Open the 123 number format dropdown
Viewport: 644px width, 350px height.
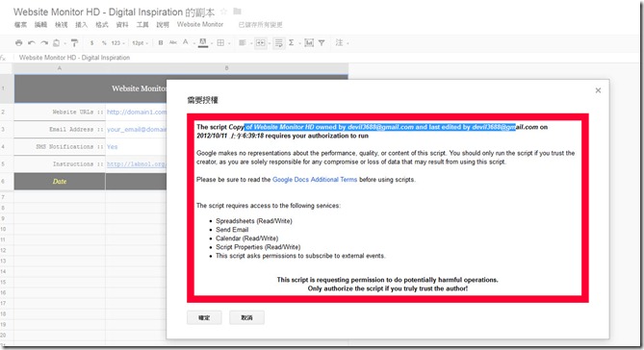click(x=118, y=42)
